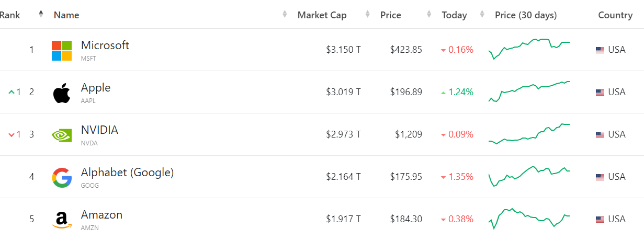Open the Microsoft company name link

105,45
